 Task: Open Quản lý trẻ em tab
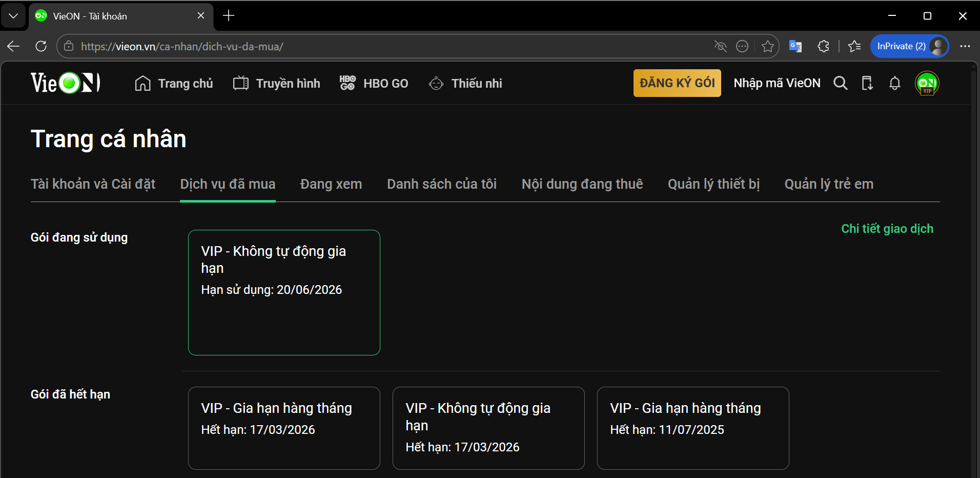click(829, 184)
